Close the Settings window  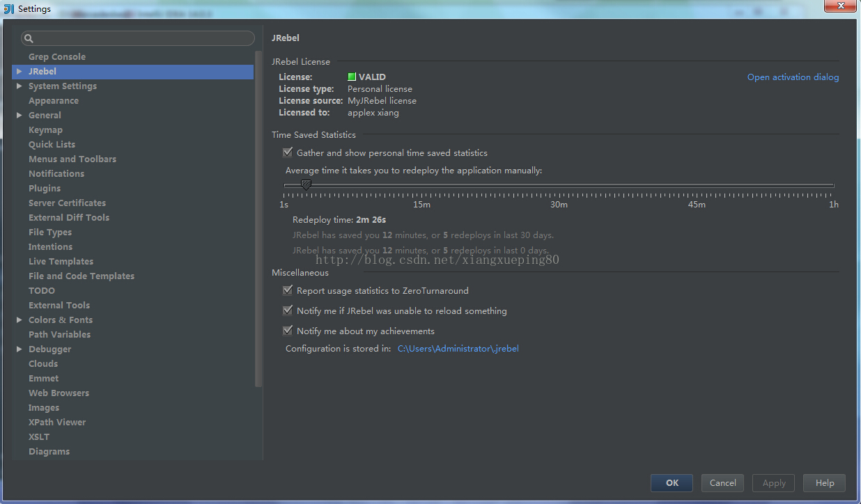pos(841,6)
